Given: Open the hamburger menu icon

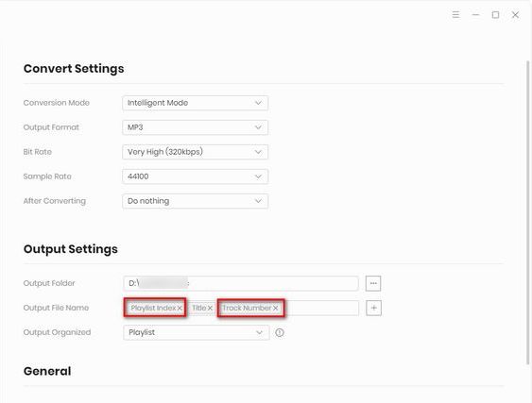Looking at the screenshot, I should (x=455, y=14).
